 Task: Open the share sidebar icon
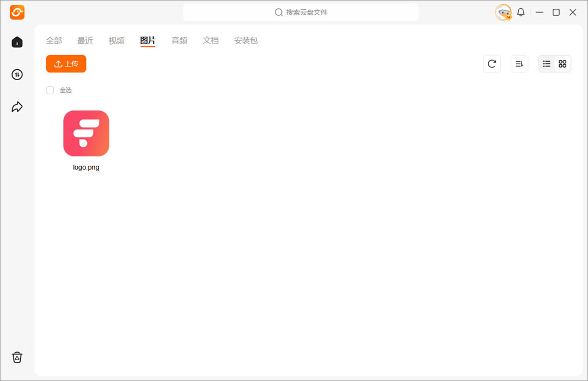(x=17, y=107)
